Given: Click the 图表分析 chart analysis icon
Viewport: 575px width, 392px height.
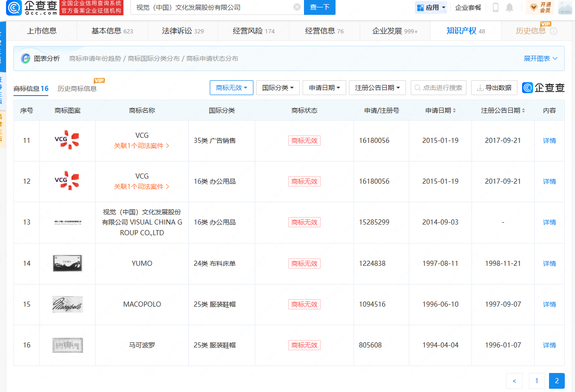Looking at the screenshot, I should (26, 58).
